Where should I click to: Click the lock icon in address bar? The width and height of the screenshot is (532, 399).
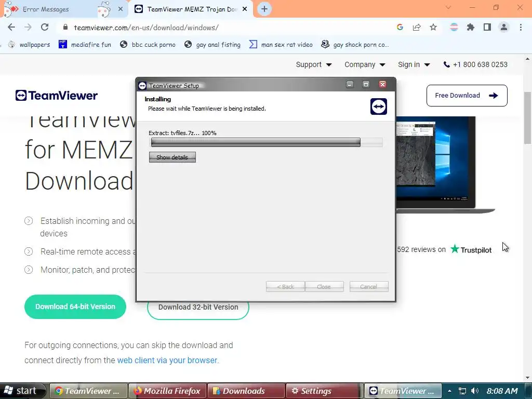click(x=66, y=28)
